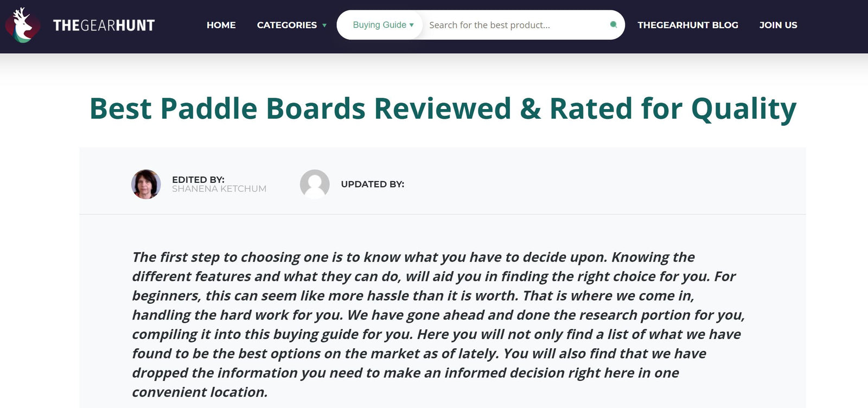Screen dimensions: 868x408
Task: Click JOIN US in the header
Action: (778, 25)
